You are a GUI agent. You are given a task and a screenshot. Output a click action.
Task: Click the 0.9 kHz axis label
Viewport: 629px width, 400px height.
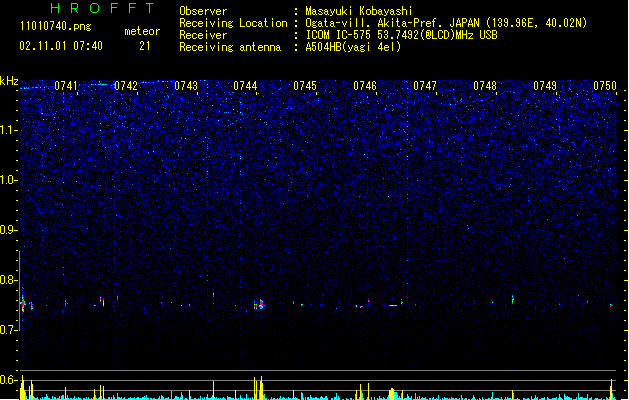pos(8,230)
